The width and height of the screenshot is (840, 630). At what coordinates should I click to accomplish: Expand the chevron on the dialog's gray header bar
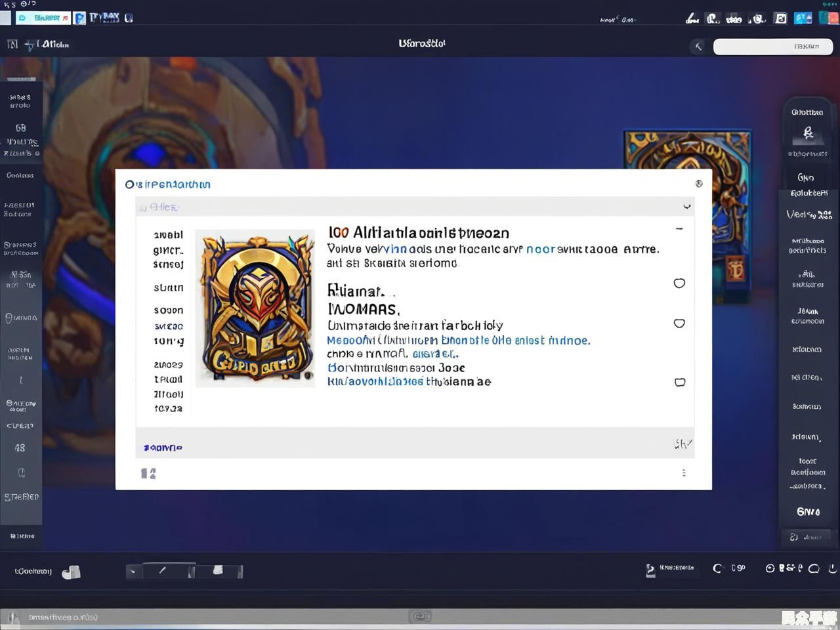(686, 206)
